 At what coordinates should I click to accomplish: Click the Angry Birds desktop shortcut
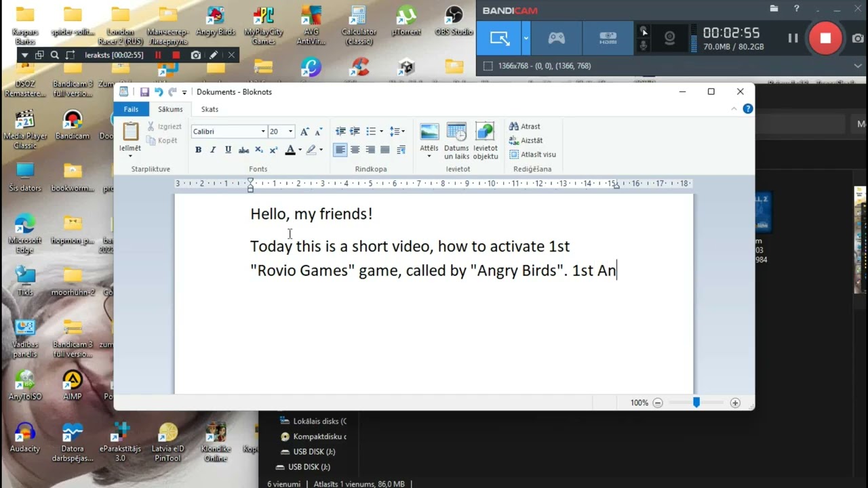[215, 21]
